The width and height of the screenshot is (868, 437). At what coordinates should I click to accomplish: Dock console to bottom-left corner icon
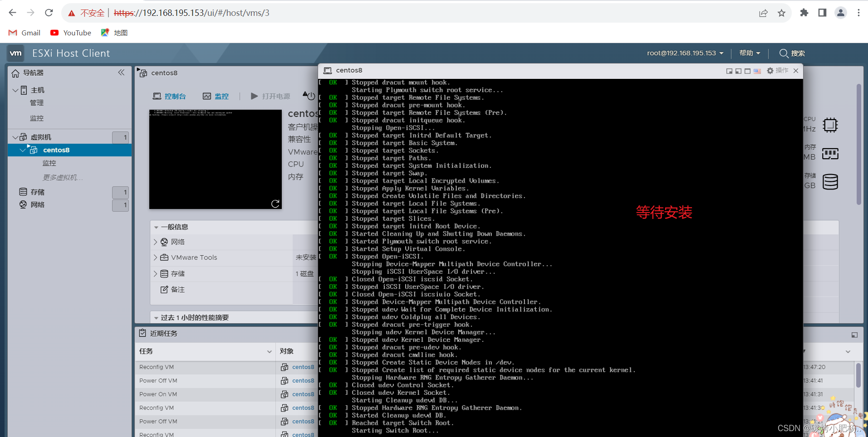(x=738, y=71)
